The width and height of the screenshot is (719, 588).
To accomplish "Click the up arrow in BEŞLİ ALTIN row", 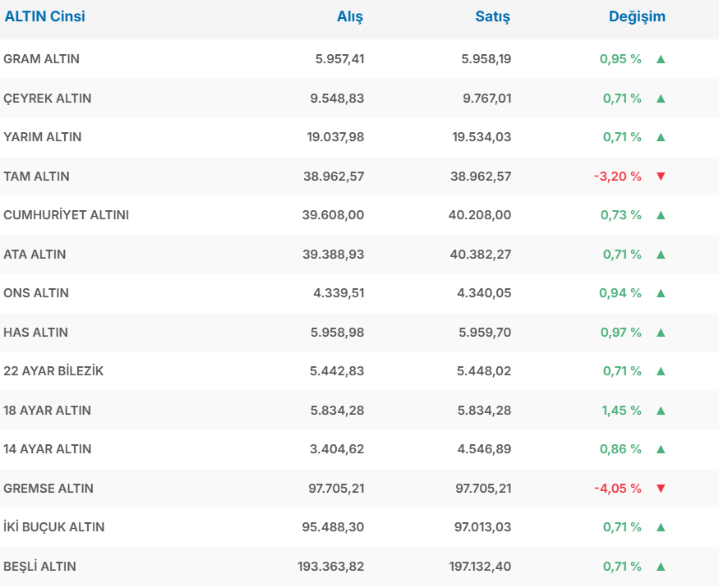I will [x=661, y=567].
